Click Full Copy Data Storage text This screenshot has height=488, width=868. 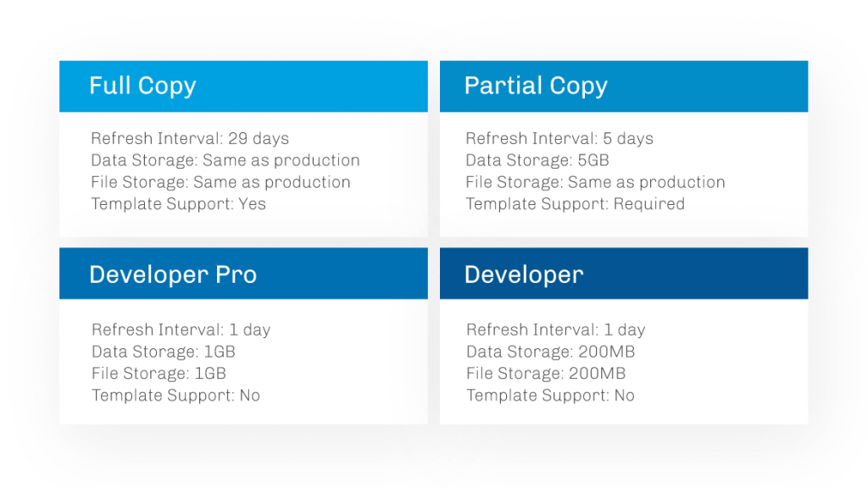pyautogui.click(x=225, y=160)
